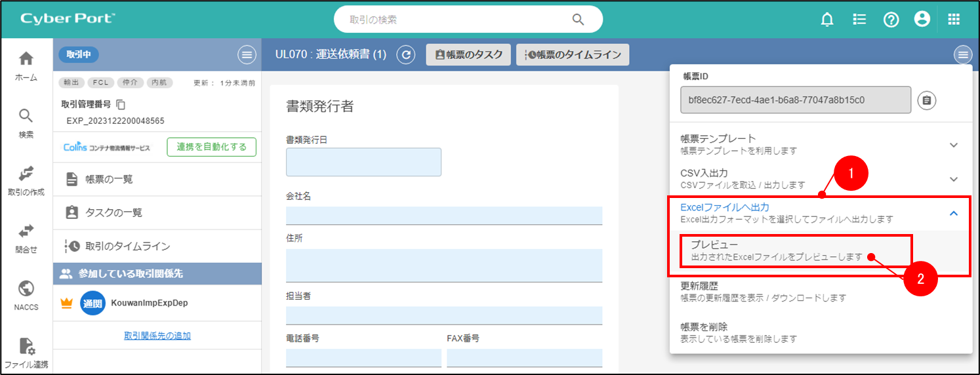Open 取引のタイムライン in left panel
Image resolution: width=980 pixels, height=375 pixels.
[127, 247]
